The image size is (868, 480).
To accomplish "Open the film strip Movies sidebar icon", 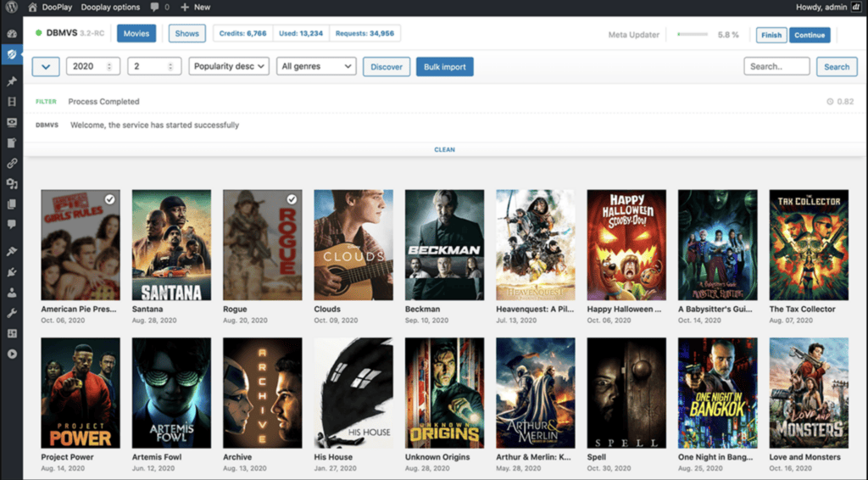I will (x=12, y=102).
